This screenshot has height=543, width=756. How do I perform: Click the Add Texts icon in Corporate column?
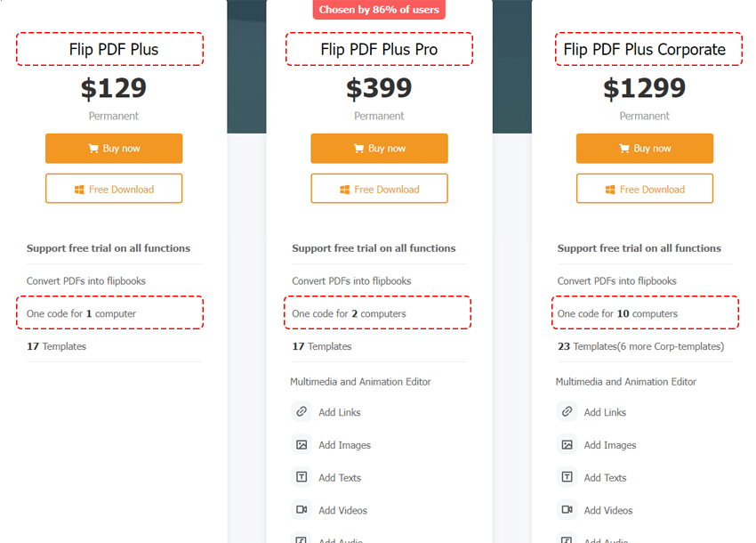(567, 477)
